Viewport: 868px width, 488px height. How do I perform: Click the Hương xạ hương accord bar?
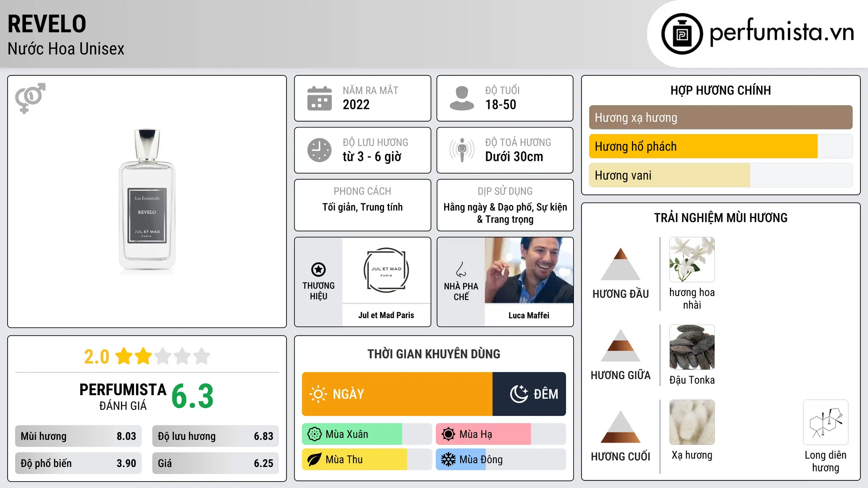coord(721,117)
